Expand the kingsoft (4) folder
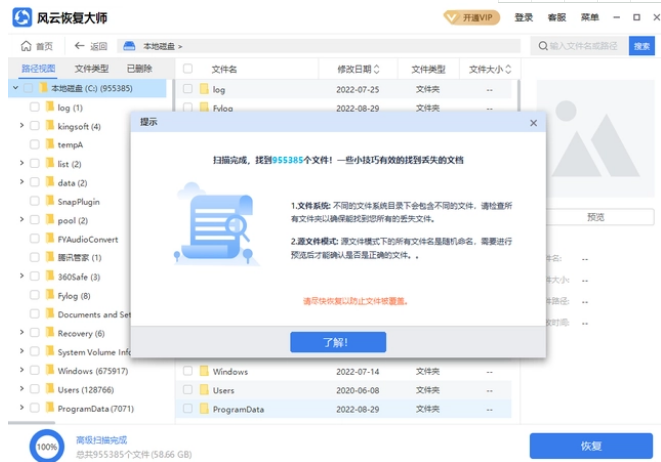This screenshot has width=661, height=462. click(21, 126)
